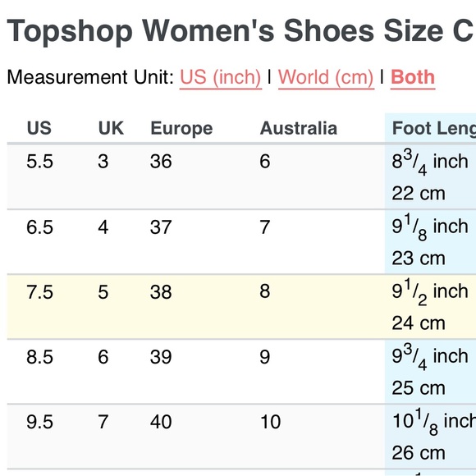
Task: Click the UK column header
Action: [x=111, y=128]
